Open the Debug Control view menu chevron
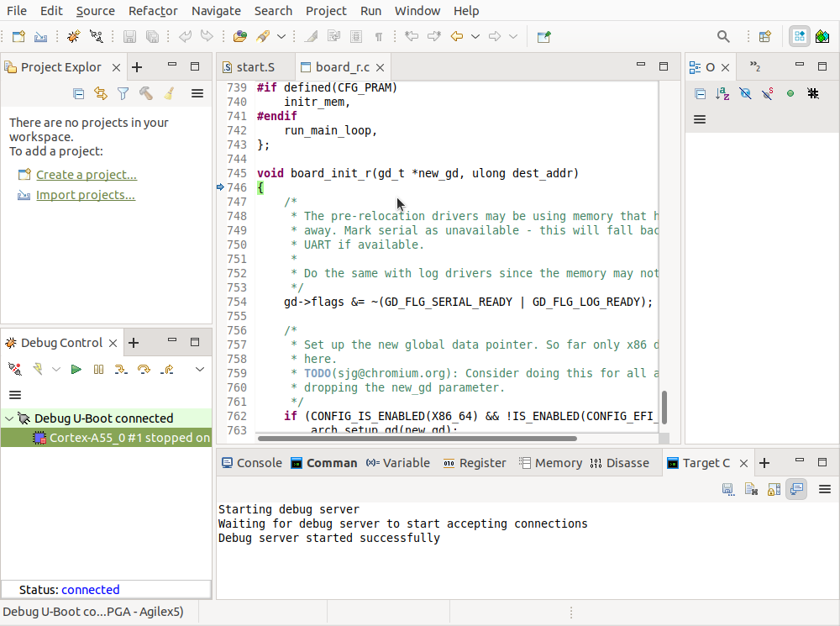Image resolution: width=840 pixels, height=626 pixels. [200, 369]
